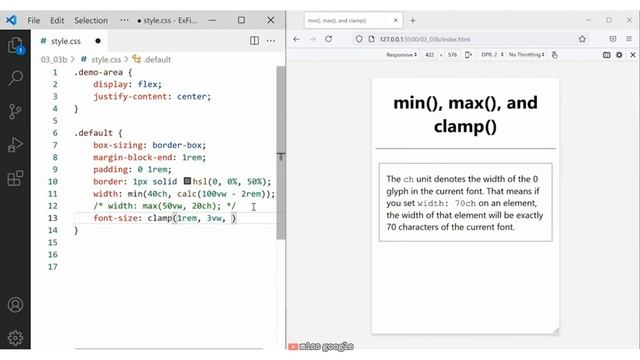Click line number 17 in gutter

[x=53, y=267]
